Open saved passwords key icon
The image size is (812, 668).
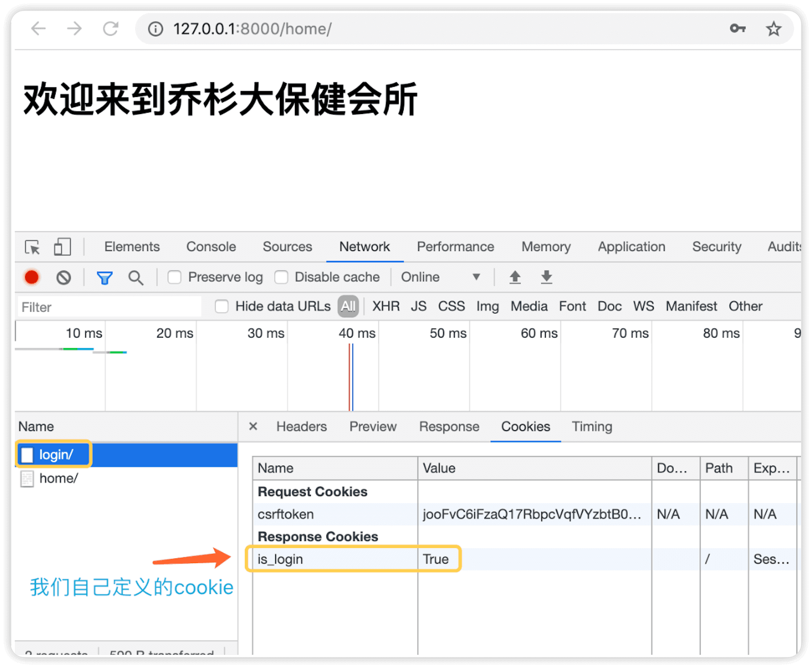pyautogui.click(x=737, y=28)
